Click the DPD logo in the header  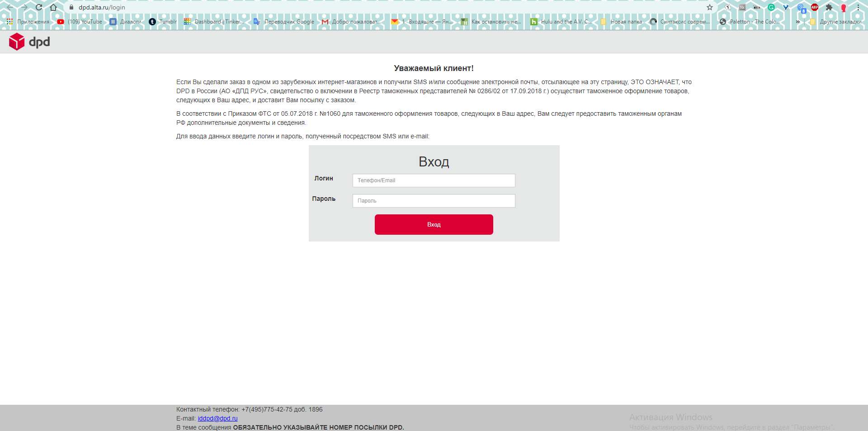pyautogui.click(x=29, y=42)
